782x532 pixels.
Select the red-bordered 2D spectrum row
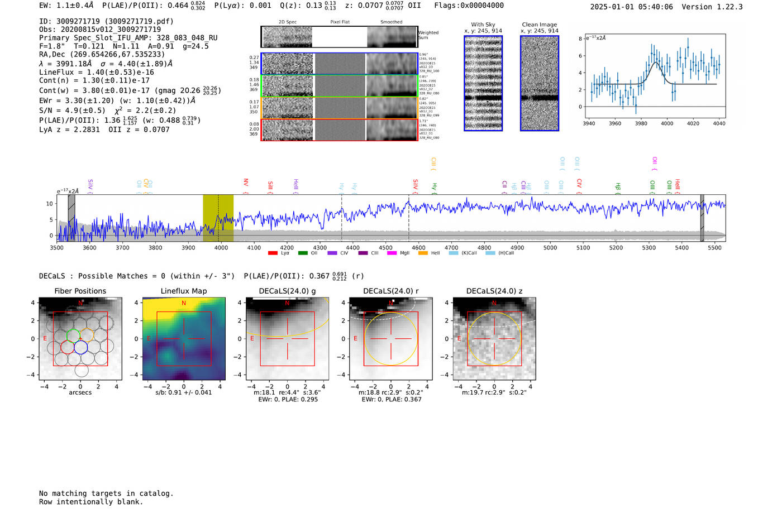point(339,130)
